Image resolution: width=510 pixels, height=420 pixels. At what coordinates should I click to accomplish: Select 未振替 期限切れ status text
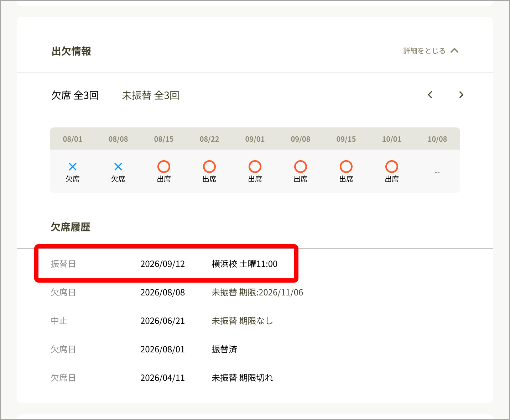tap(243, 378)
